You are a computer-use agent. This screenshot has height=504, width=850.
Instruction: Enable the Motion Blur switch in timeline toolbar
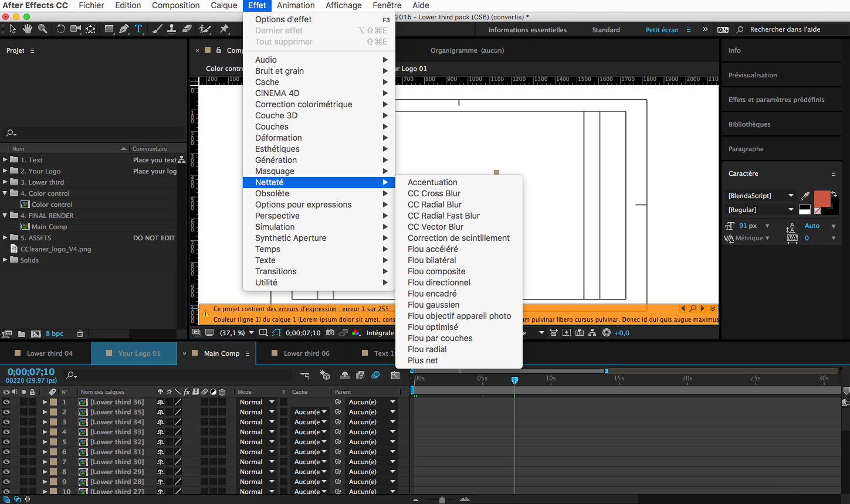click(376, 375)
